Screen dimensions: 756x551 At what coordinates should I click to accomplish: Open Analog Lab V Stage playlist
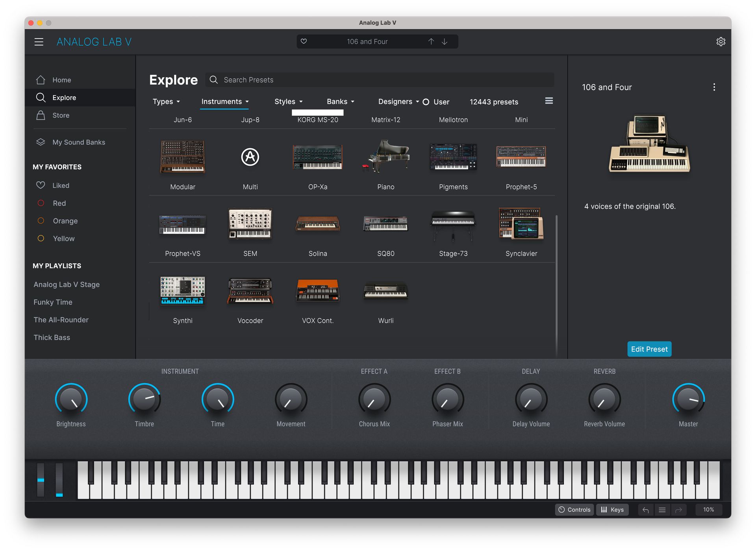[x=67, y=285]
